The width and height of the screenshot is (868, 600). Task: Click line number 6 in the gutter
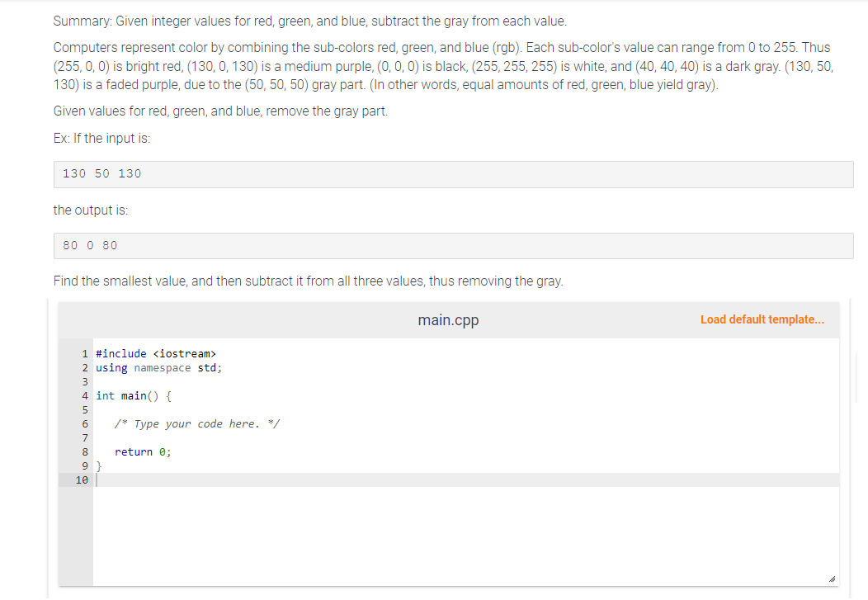click(x=84, y=423)
